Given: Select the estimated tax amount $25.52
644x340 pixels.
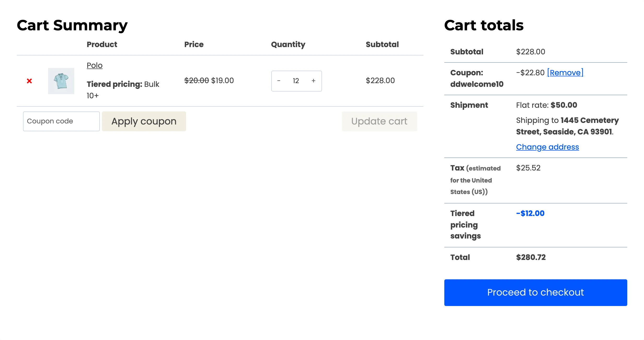Looking at the screenshot, I should 528,168.
